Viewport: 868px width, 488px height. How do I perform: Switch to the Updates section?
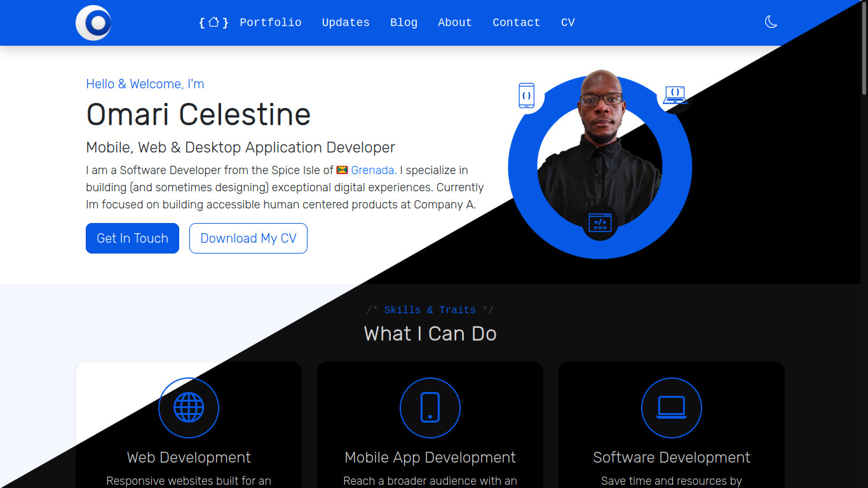[345, 22]
